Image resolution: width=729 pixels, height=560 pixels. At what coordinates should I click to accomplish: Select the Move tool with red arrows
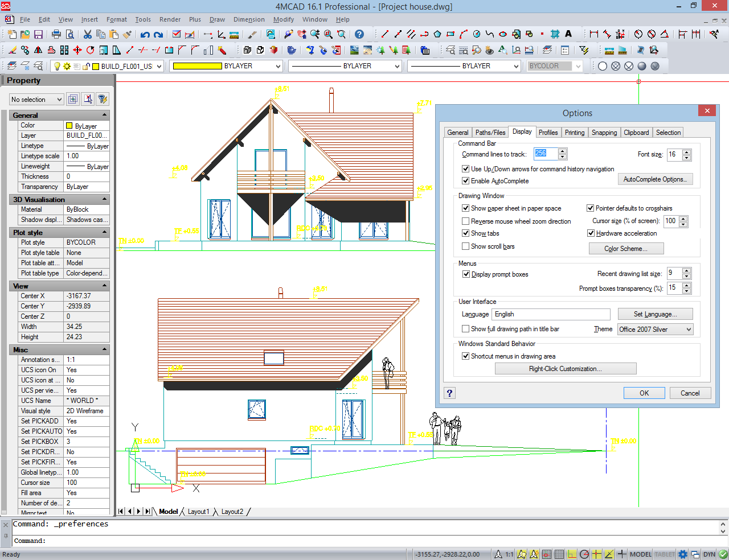pos(77,50)
